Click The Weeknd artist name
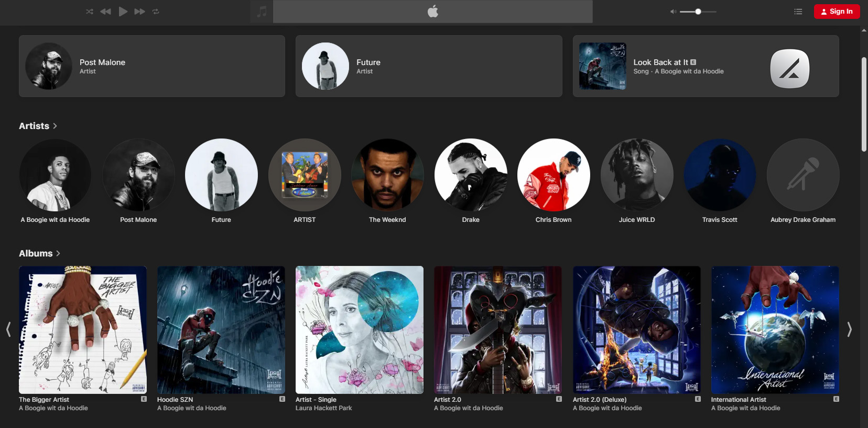This screenshot has width=868, height=428. pos(387,220)
